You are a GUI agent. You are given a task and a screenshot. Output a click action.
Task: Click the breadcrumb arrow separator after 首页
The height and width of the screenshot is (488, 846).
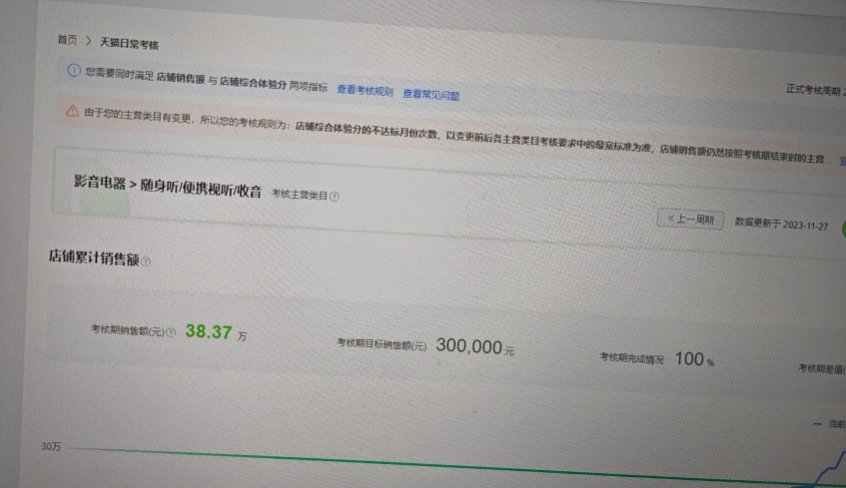(88, 41)
